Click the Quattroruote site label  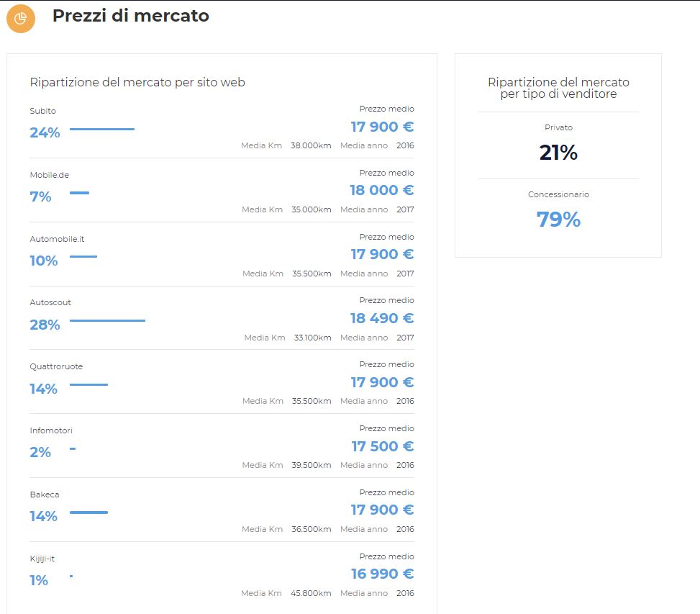pos(56,366)
